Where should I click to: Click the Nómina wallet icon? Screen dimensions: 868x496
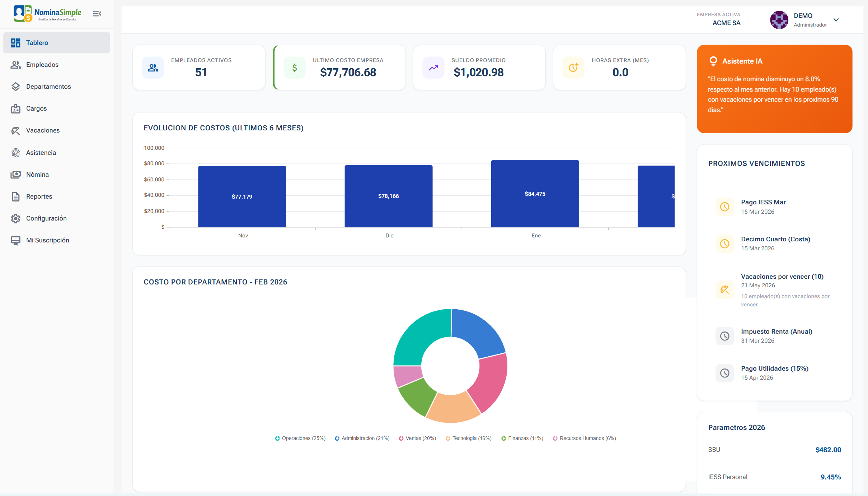16,174
